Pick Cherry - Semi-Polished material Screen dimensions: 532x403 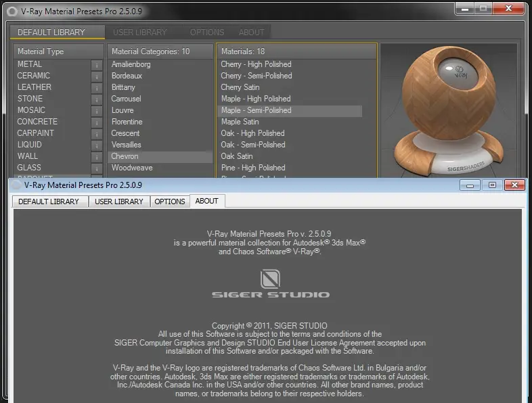point(290,76)
